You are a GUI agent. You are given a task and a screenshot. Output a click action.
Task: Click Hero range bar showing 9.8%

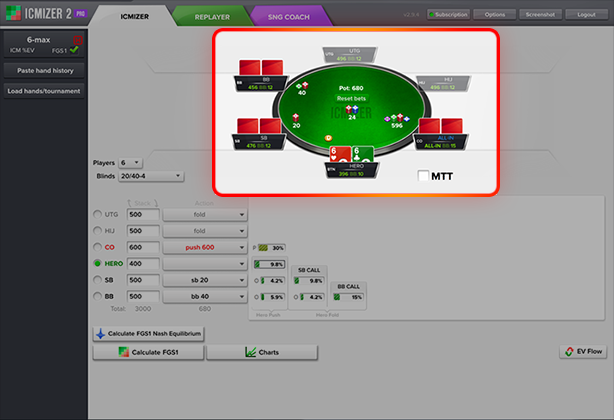click(269, 264)
